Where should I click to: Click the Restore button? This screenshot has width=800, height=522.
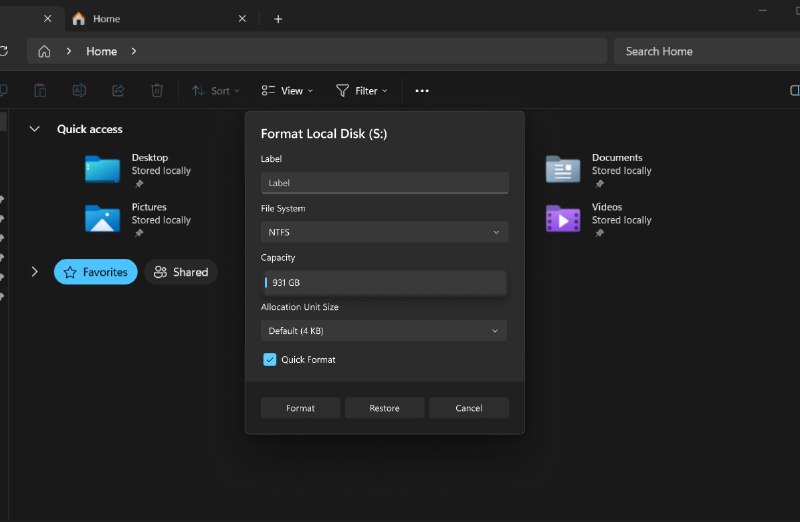pos(384,408)
